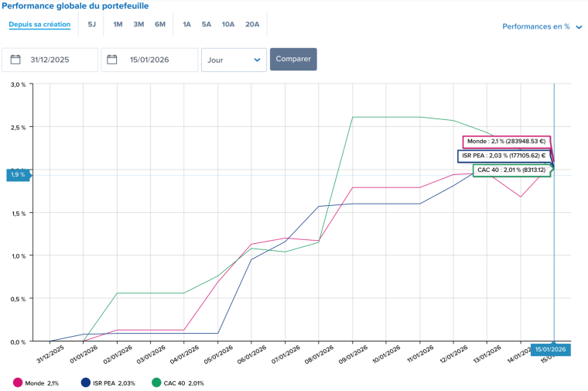
Task: Select the 20A period range
Action: (252, 24)
